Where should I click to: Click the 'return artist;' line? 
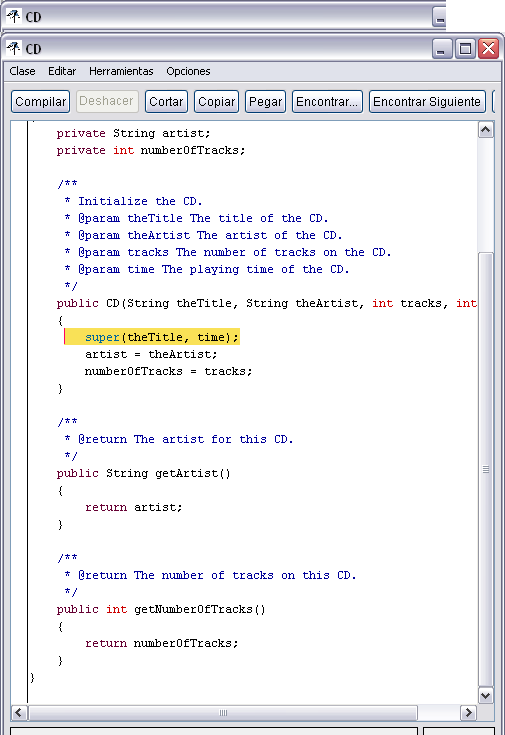134,507
